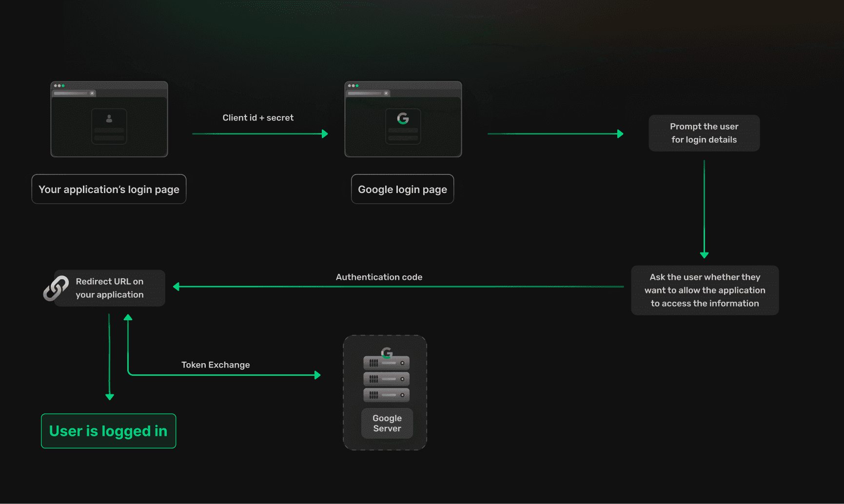
Task: Click window dots in application login browser mockup
Action: point(59,86)
